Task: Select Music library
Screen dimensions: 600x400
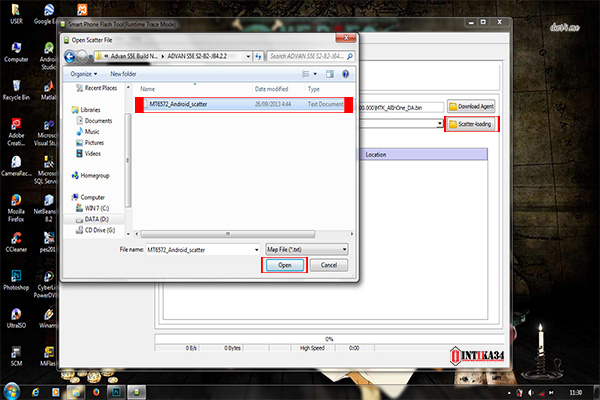Action: pyautogui.click(x=88, y=132)
